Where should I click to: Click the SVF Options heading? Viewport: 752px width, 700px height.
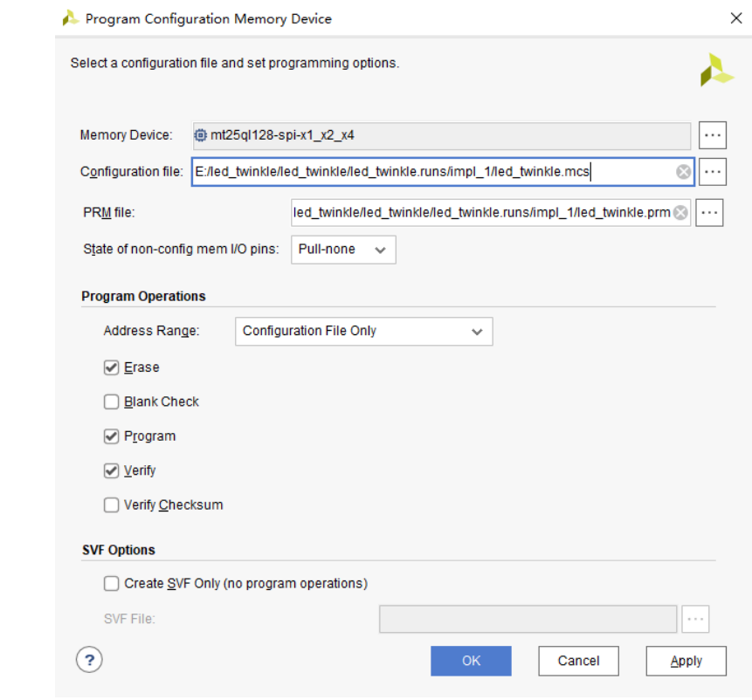119,550
